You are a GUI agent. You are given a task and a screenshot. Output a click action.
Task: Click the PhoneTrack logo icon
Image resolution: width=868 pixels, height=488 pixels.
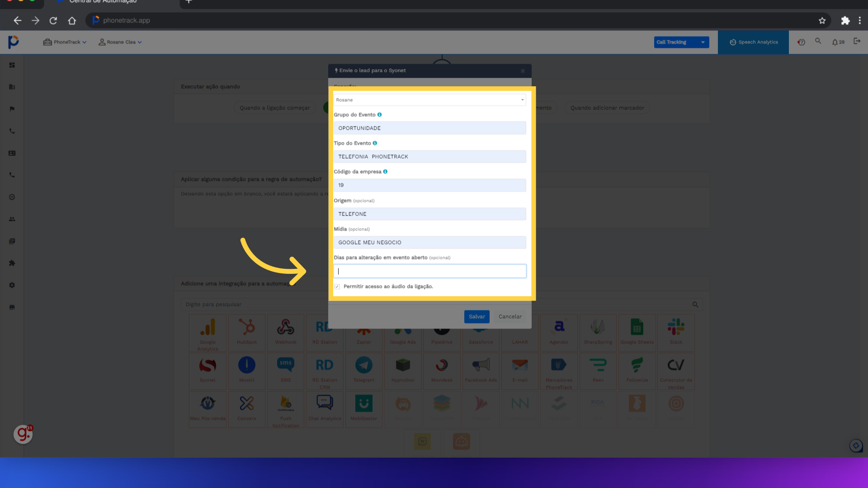coord(14,42)
